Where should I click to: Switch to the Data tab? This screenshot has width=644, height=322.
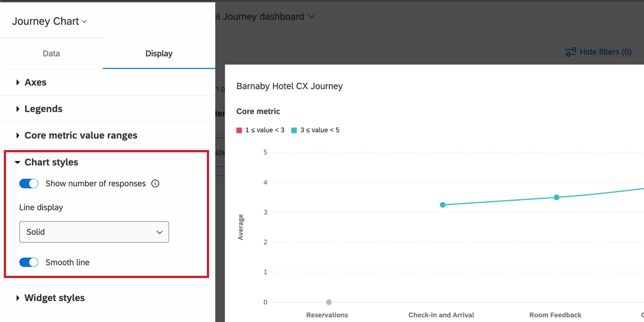click(x=51, y=53)
